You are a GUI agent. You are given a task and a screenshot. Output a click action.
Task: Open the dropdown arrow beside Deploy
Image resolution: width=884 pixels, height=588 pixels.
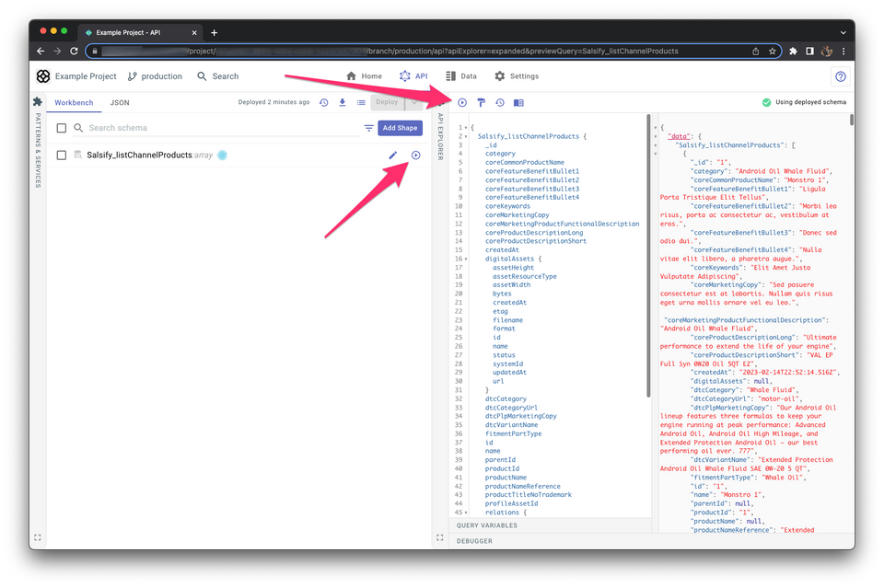[x=413, y=103]
